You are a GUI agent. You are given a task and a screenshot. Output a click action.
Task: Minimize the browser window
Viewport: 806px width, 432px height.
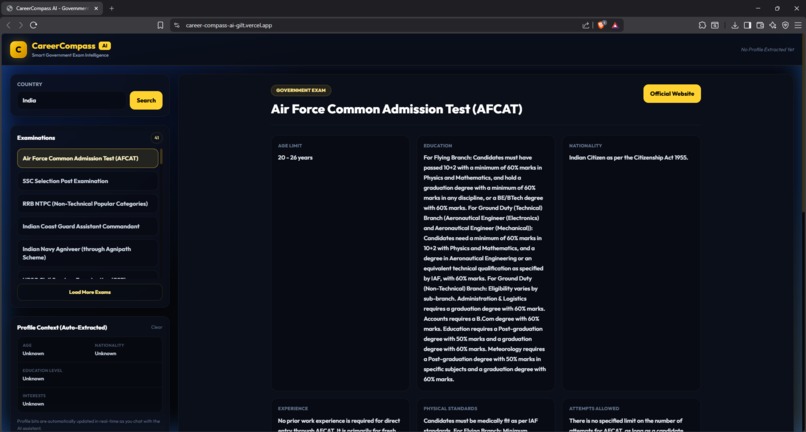coord(758,8)
